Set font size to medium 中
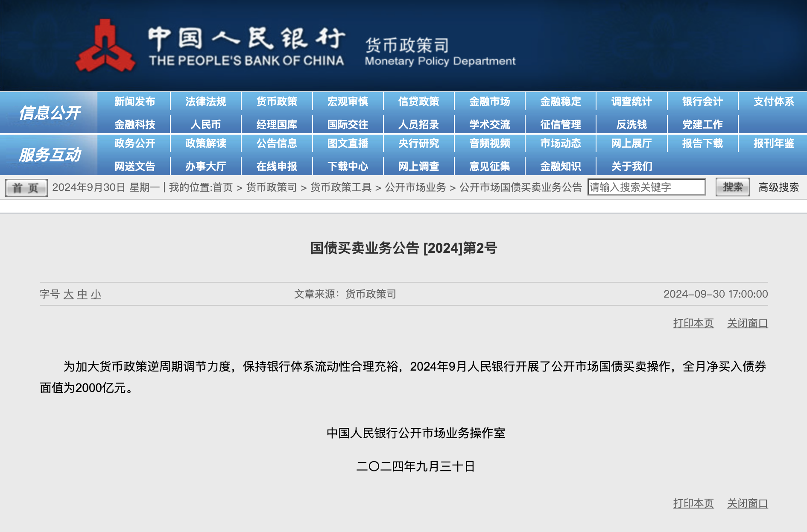The image size is (807, 532). coord(82,294)
